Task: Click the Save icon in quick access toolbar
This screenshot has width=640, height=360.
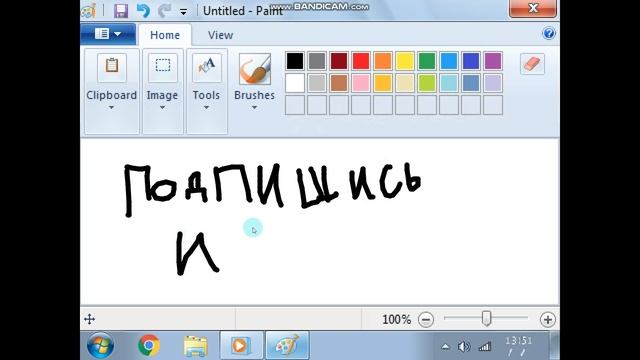Action: pyautogui.click(x=121, y=11)
